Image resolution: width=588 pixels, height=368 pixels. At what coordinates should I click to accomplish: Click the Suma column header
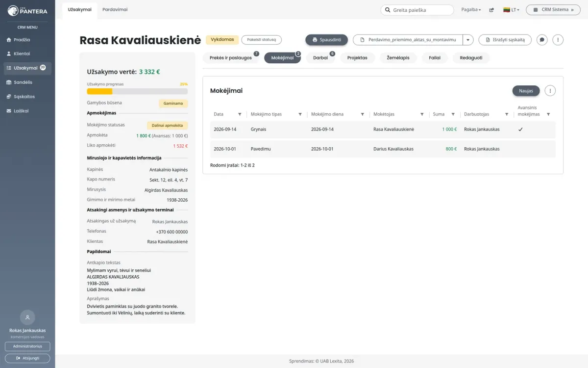(x=439, y=114)
